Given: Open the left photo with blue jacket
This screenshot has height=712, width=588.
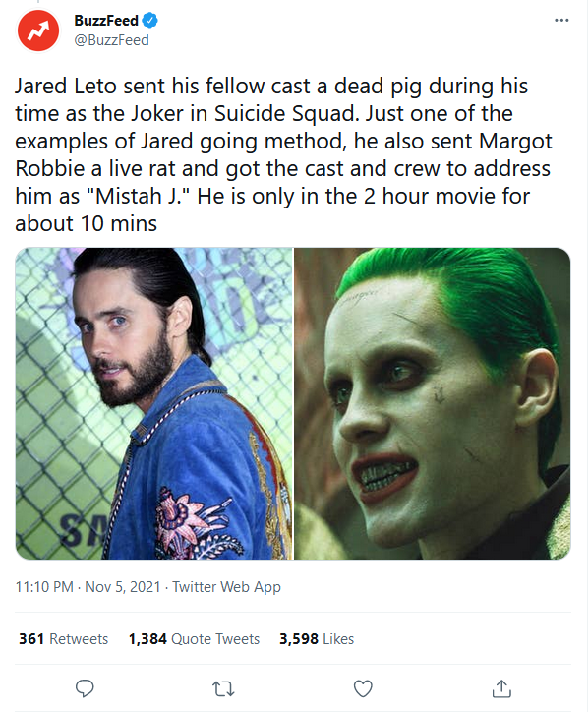Looking at the screenshot, I should (154, 403).
